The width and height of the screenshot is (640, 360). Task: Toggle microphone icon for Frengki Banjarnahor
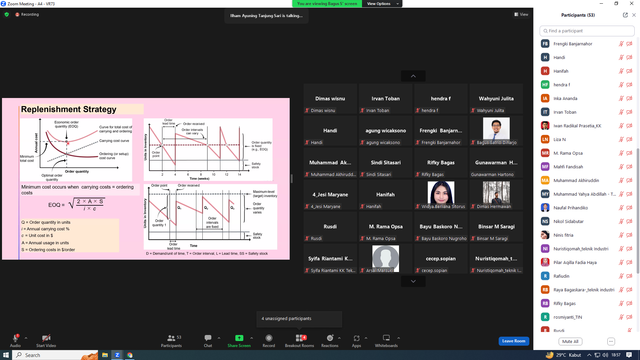pos(621,44)
